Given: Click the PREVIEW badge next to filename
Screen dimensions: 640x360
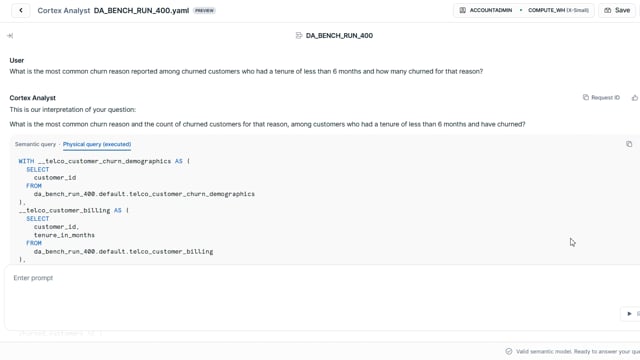Looking at the screenshot, I should 204,11.
